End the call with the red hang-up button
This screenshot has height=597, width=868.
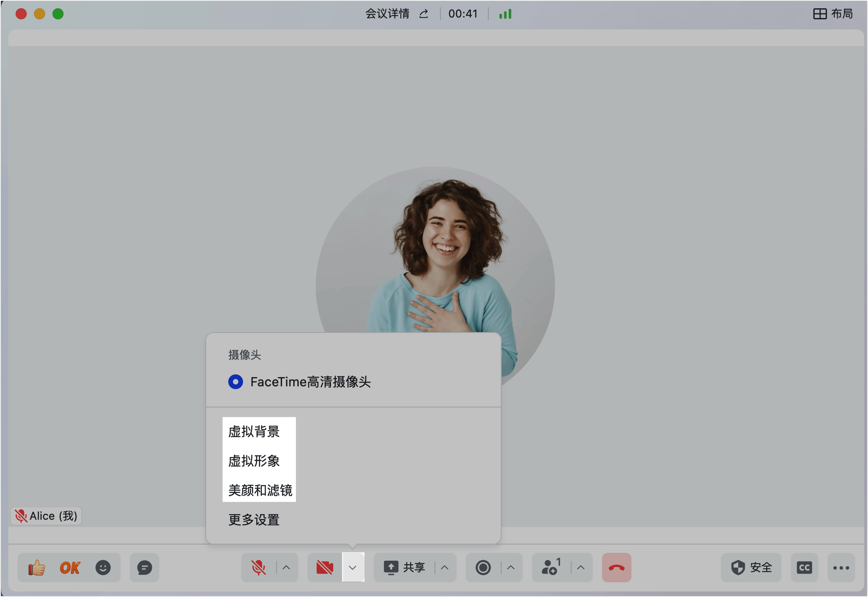coord(616,568)
